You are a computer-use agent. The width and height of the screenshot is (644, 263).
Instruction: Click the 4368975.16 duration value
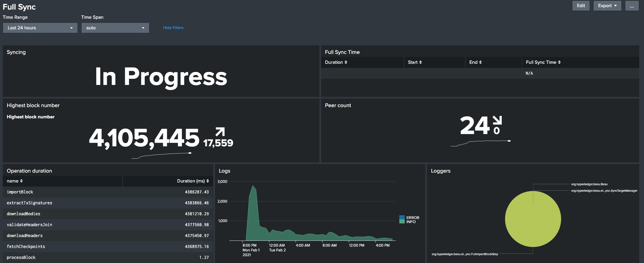pyautogui.click(x=197, y=247)
